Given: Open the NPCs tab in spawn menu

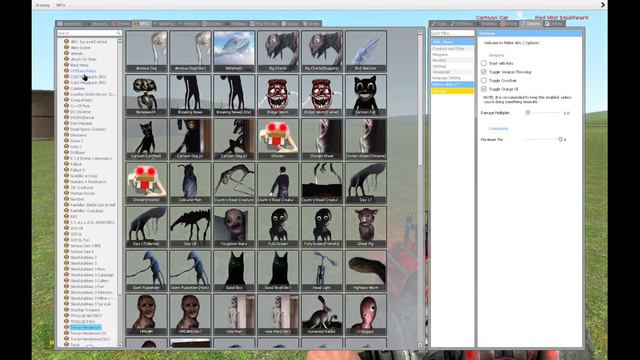Looking at the screenshot, I should (x=142, y=24).
